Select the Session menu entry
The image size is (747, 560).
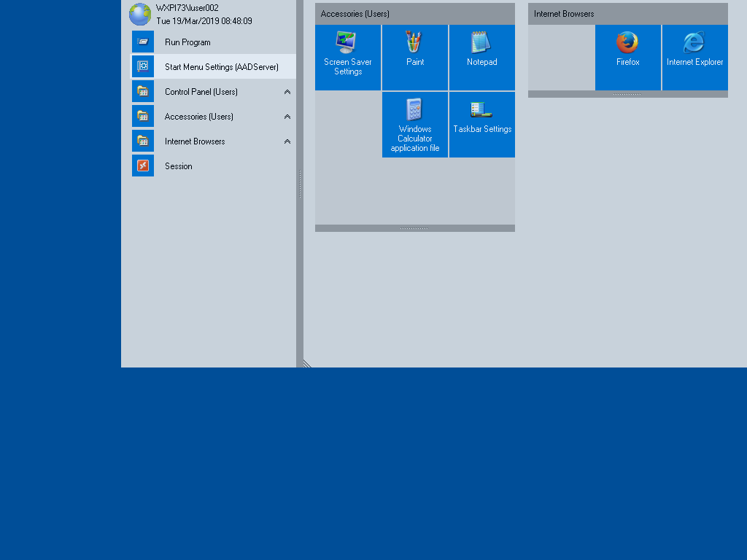[x=179, y=166]
